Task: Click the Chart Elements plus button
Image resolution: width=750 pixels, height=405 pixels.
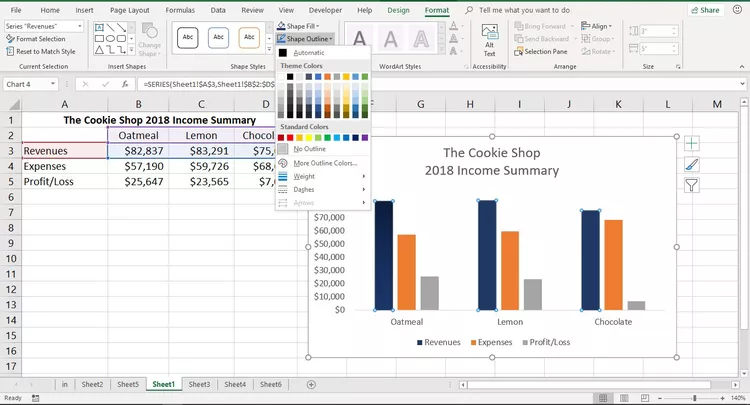Action: (x=692, y=143)
